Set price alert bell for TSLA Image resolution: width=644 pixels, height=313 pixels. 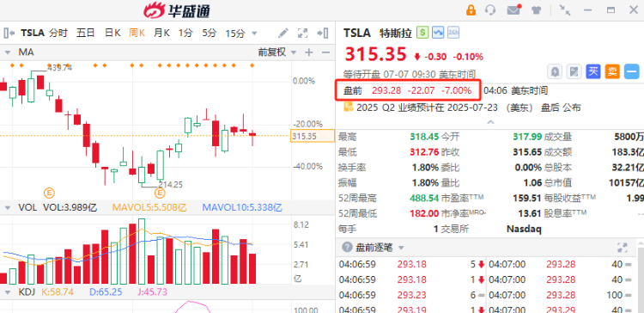click(556, 71)
